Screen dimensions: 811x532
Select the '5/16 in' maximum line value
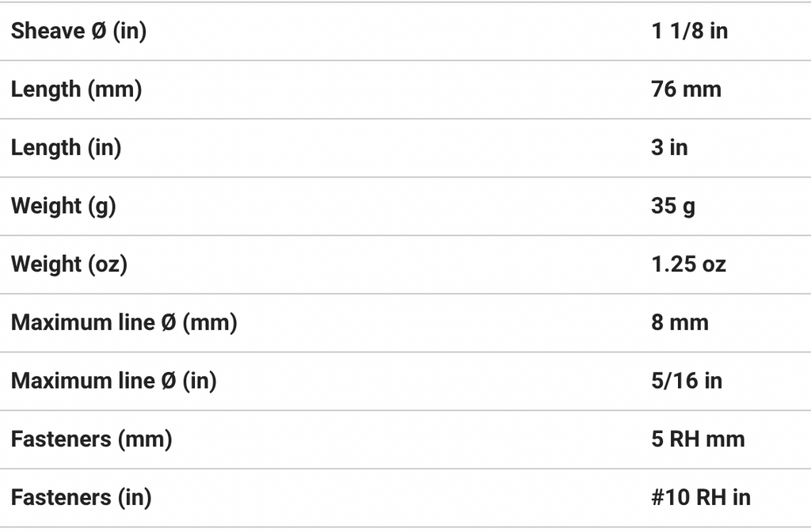point(687,381)
